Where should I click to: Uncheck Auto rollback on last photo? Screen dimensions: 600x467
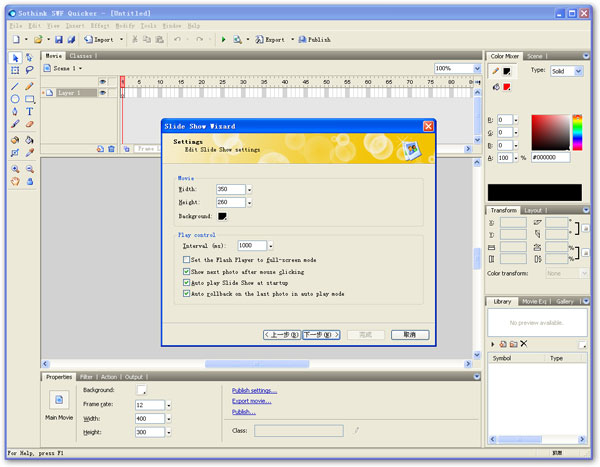click(x=186, y=294)
